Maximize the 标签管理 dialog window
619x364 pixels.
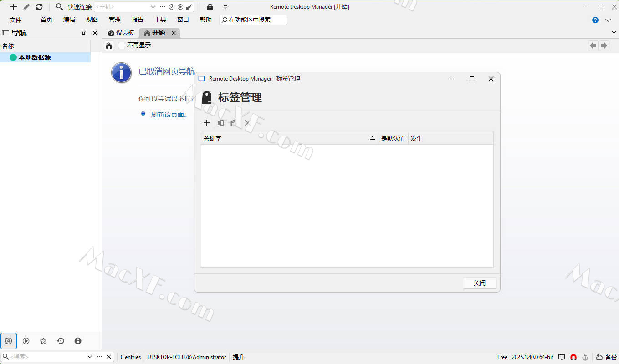(472, 79)
